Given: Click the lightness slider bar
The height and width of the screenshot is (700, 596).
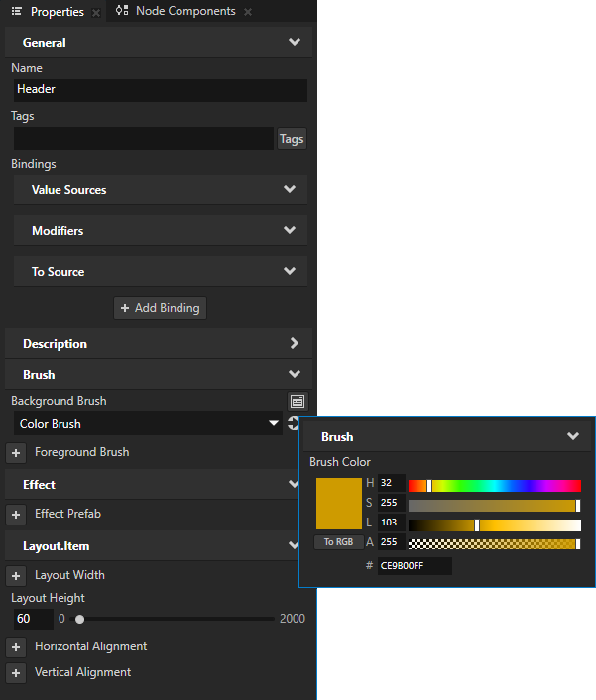Looking at the screenshot, I should 495,525.
